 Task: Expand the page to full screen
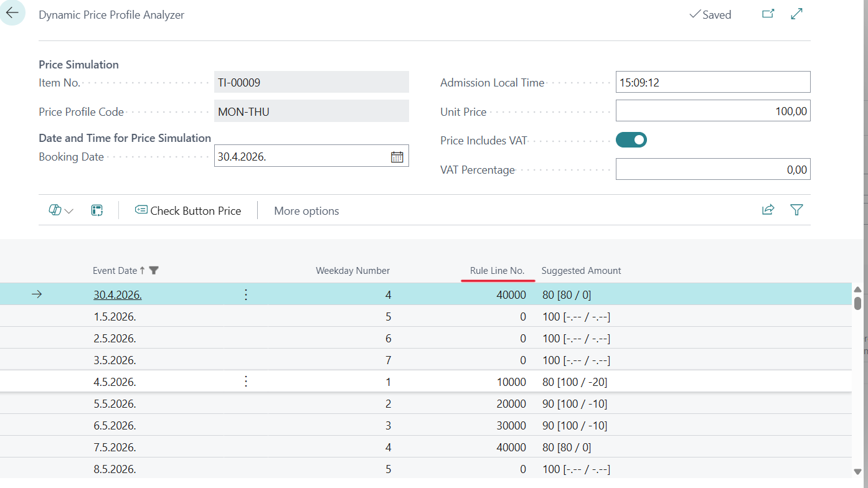point(796,14)
